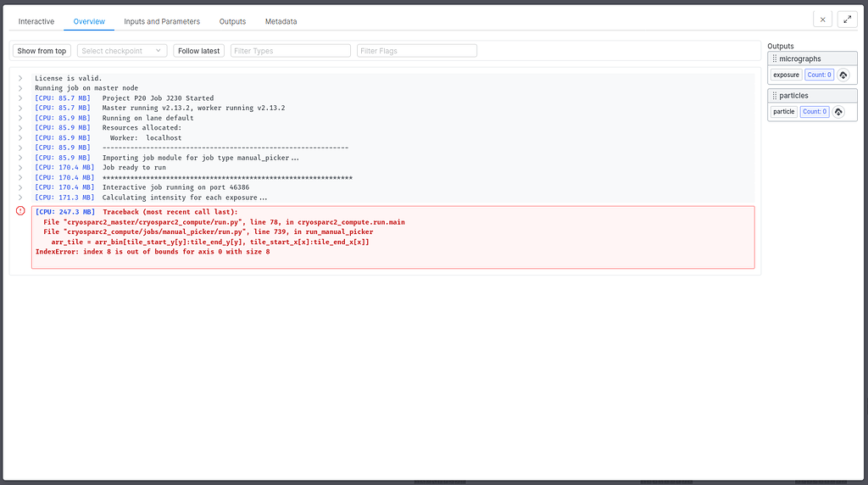Expand the 'Job ready to run' log line

click(20, 168)
